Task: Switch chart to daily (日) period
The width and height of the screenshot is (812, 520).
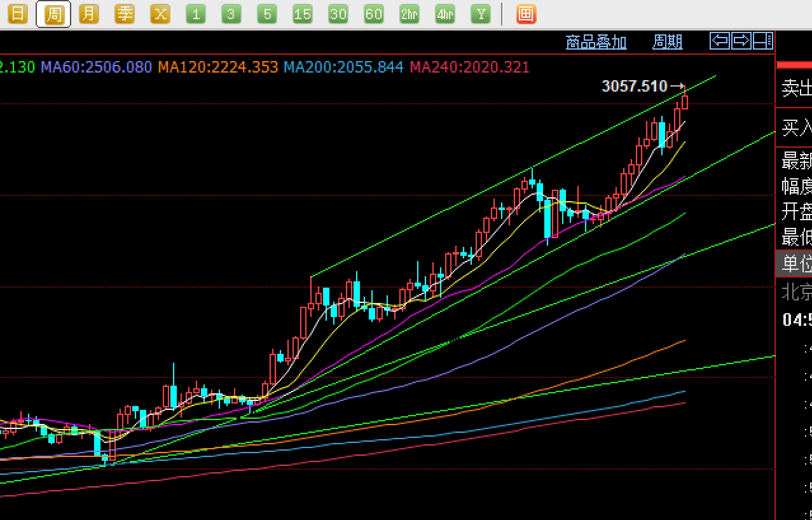Action: coord(18,14)
